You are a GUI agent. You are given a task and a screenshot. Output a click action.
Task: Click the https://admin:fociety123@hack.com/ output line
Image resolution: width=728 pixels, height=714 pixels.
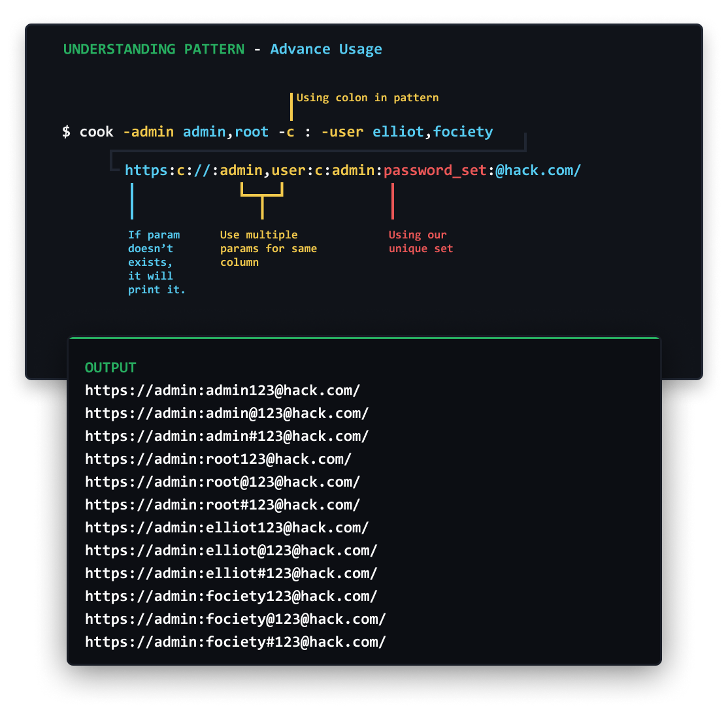click(x=231, y=596)
